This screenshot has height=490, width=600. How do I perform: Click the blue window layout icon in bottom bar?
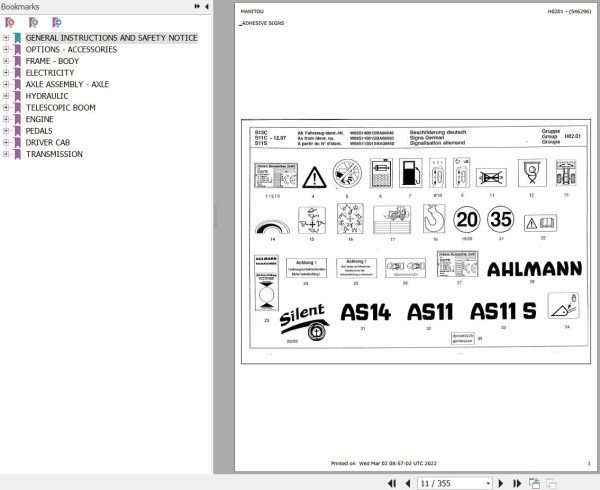pyautogui.click(x=534, y=483)
